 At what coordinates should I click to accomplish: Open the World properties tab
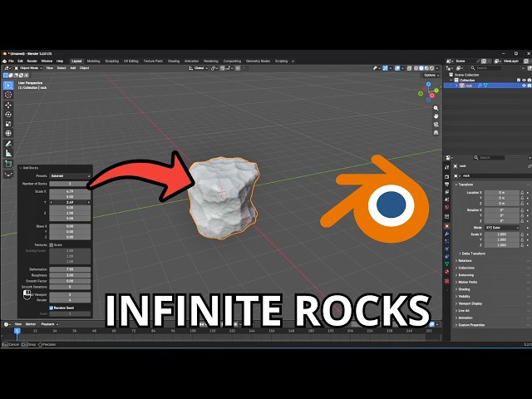click(447, 207)
